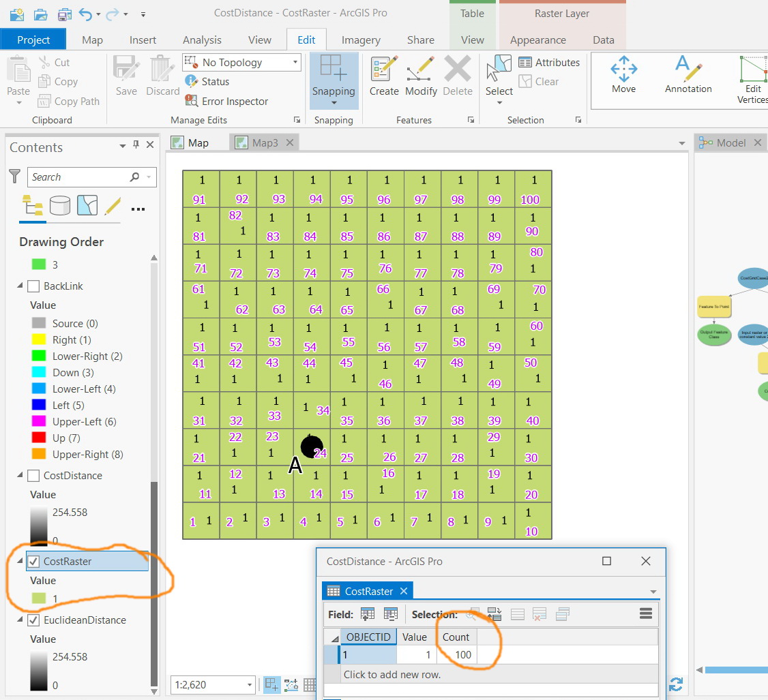Click the CostRaster value 1 green swatch

pyautogui.click(x=39, y=598)
